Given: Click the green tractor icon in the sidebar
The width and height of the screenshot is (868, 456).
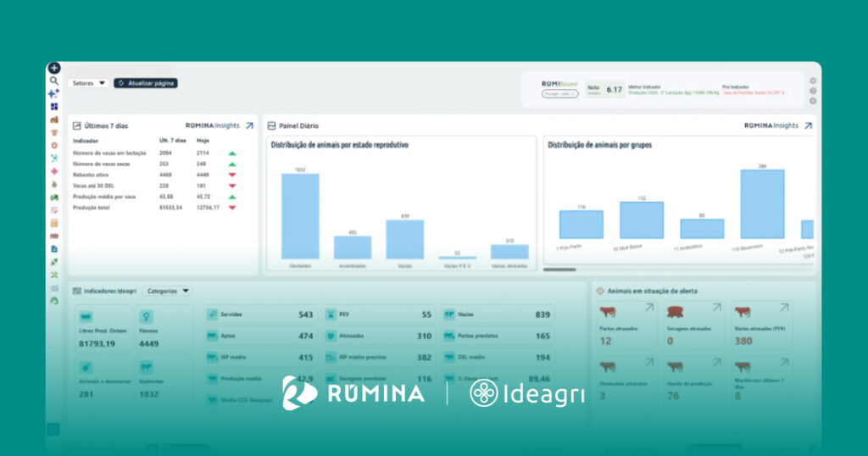Looking at the screenshot, I should 53,197.
